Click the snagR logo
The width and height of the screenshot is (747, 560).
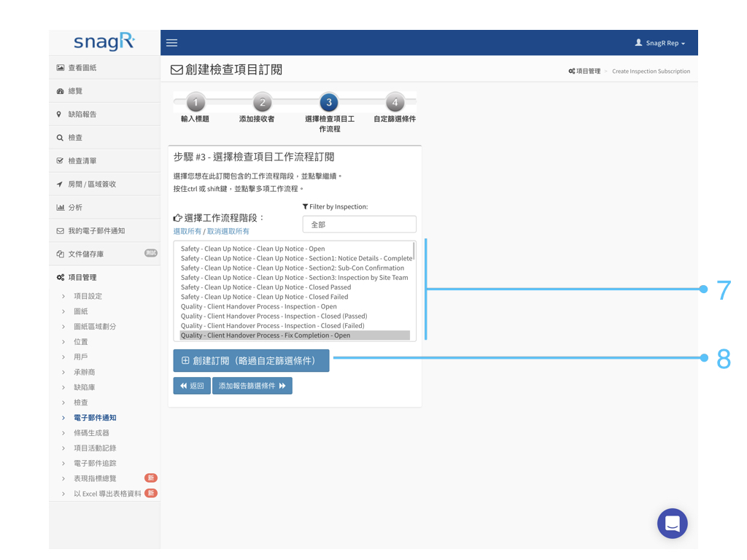pyautogui.click(x=104, y=42)
